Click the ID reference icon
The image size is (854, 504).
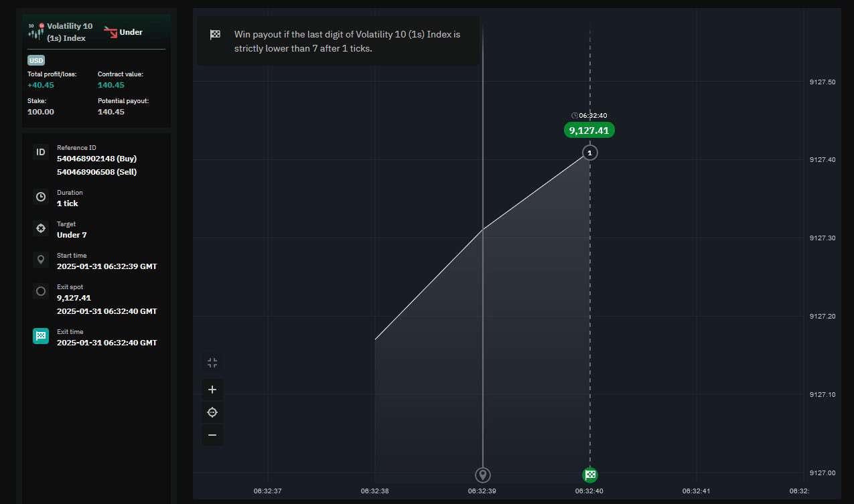(x=41, y=153)
